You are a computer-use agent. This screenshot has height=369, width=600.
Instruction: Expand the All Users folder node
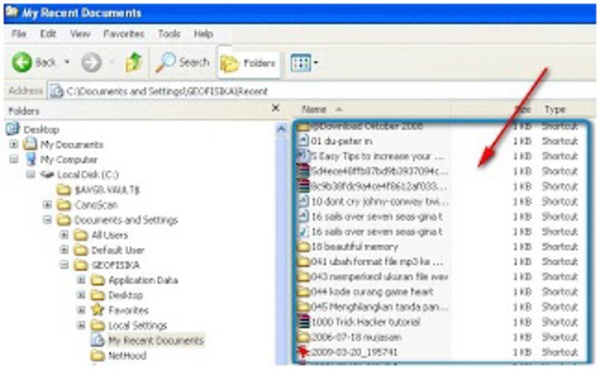pos(64,235)
